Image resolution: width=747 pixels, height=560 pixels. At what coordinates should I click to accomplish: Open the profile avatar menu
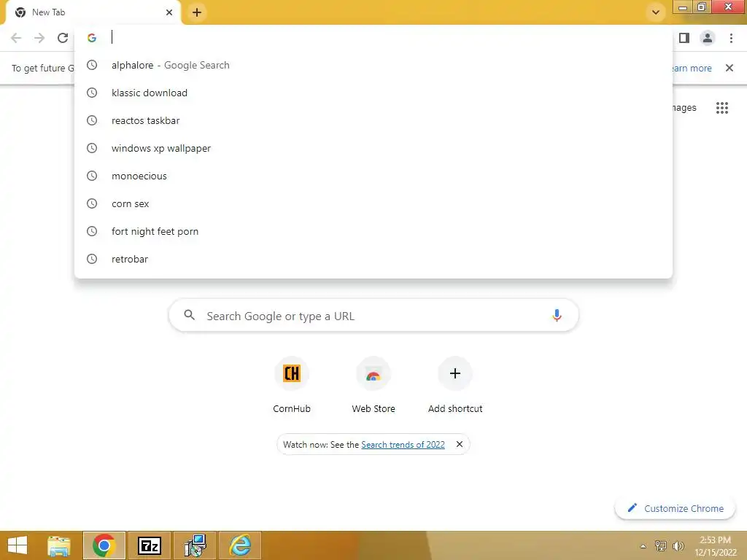(x=708, y=38)
